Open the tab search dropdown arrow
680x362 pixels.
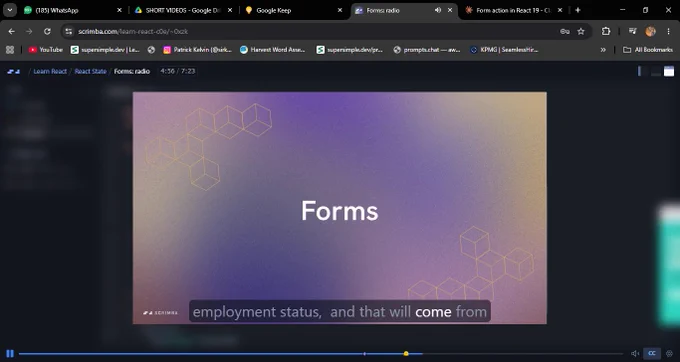[10, 10]
